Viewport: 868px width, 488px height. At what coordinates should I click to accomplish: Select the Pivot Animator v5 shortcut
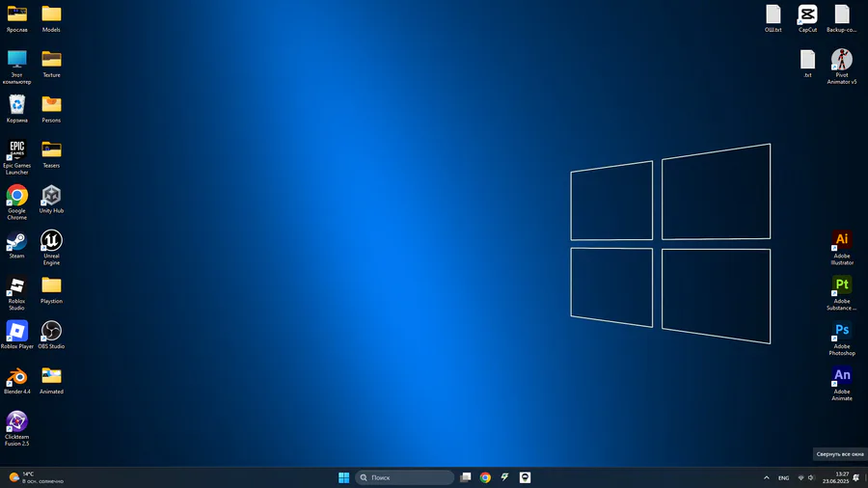click(842, 67)
